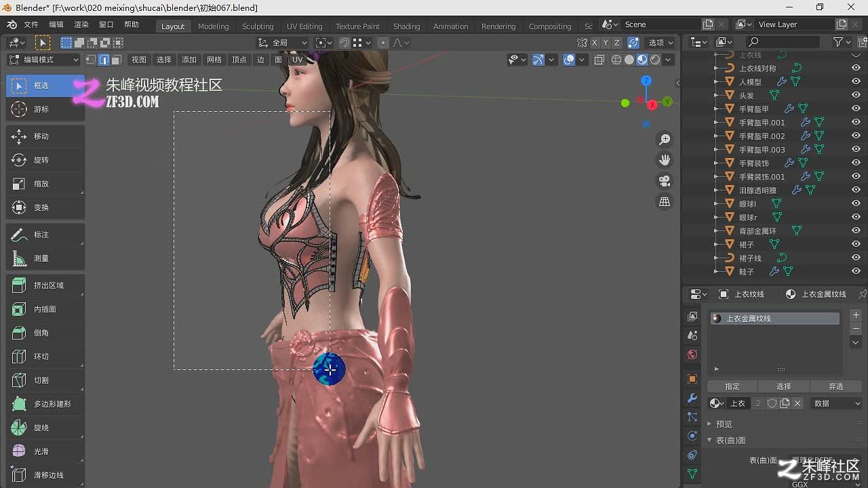This screenshot has height=488, width=868.
Task: Click the 弃选 deselect button
Action: tap(836, 386)
